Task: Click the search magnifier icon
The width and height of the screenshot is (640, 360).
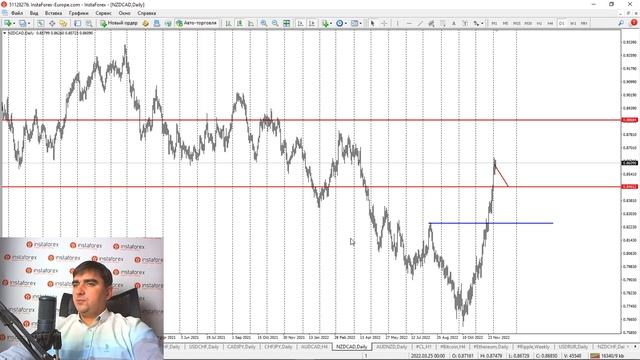Action: [621, 23]
